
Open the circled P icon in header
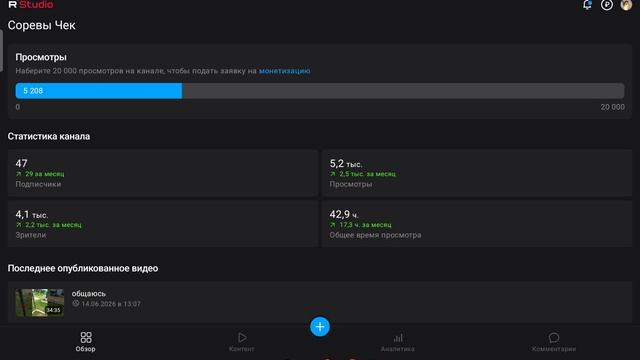(x=607, y=4)
